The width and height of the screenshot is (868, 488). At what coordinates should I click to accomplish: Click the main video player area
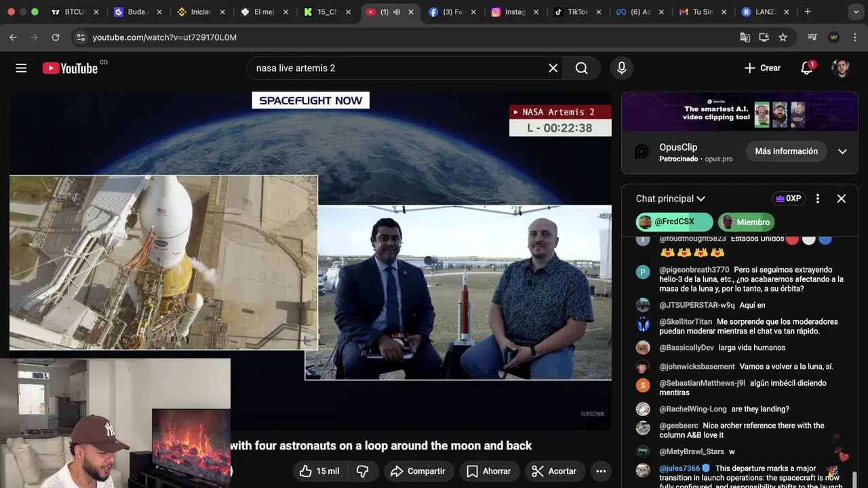click(x=311, y=261)
